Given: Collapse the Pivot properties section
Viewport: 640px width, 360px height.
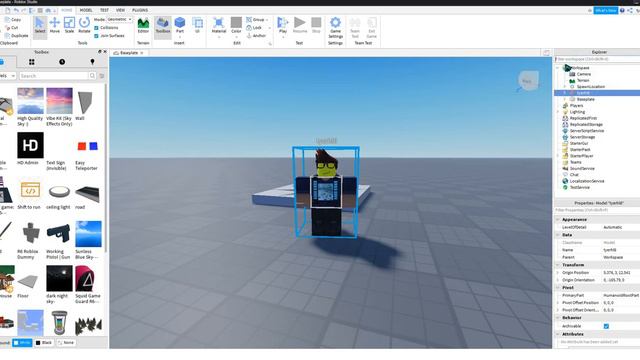Looking at the screenshot, I should pyautogui.click(x=558, y=288).
